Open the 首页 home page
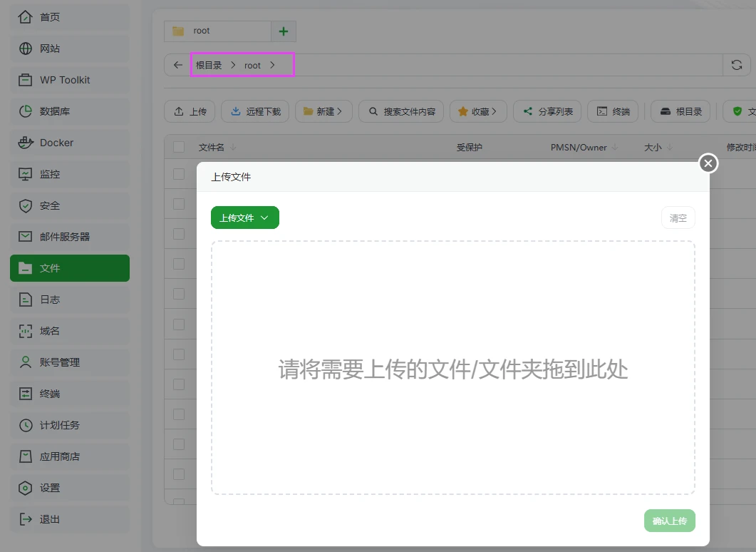This screenshot has height=552, width=756. [x=69, y=17]
